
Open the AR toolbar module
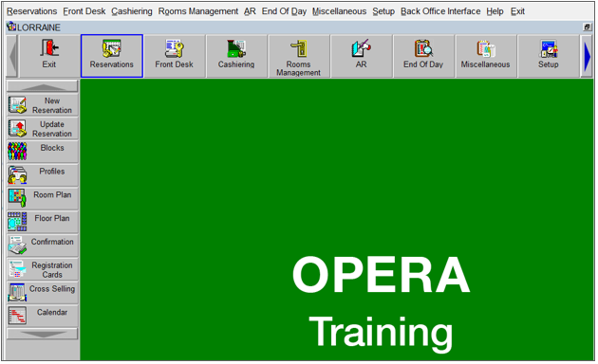[x=361, y=56]
